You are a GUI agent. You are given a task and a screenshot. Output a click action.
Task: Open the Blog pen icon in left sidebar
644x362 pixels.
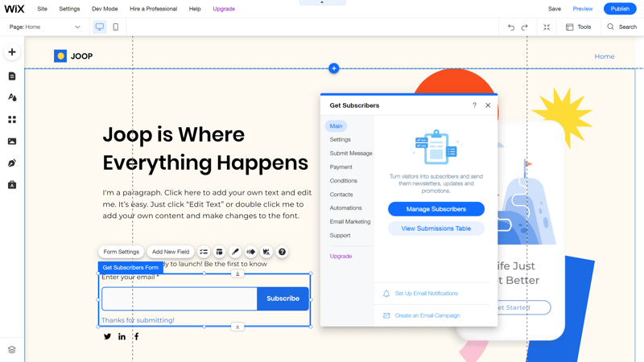point(12,163)
